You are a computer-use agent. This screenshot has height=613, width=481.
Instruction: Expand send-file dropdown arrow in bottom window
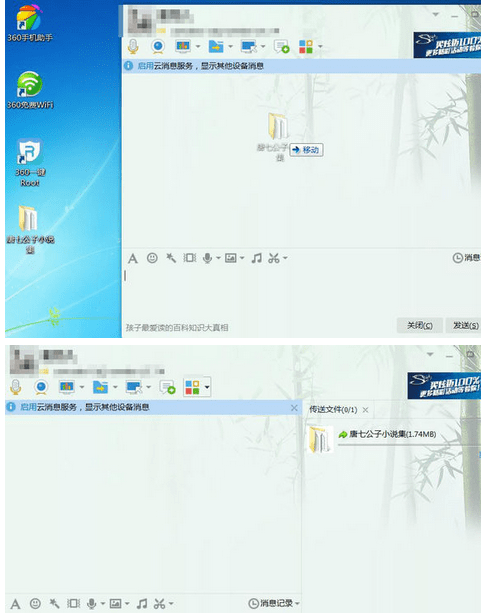[115, 387]
